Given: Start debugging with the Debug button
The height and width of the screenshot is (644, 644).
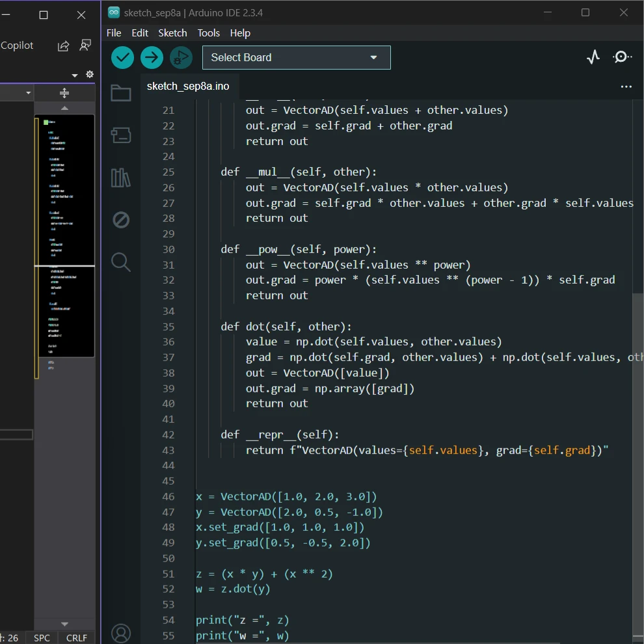Looking at the screenshot, I should point(181,57).
